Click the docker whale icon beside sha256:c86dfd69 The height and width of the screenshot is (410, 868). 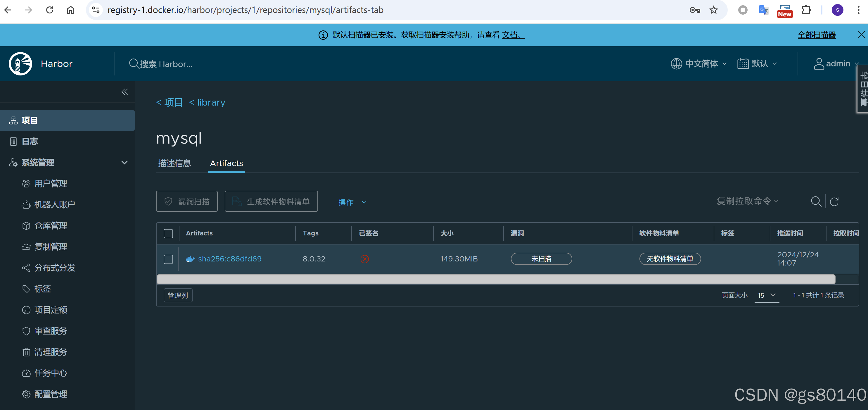point(190,259)
